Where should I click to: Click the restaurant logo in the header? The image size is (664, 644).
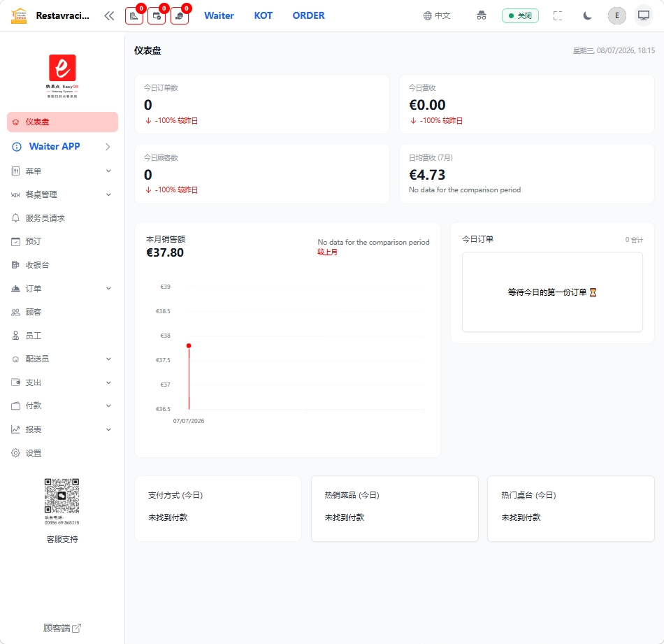[19, 16]
